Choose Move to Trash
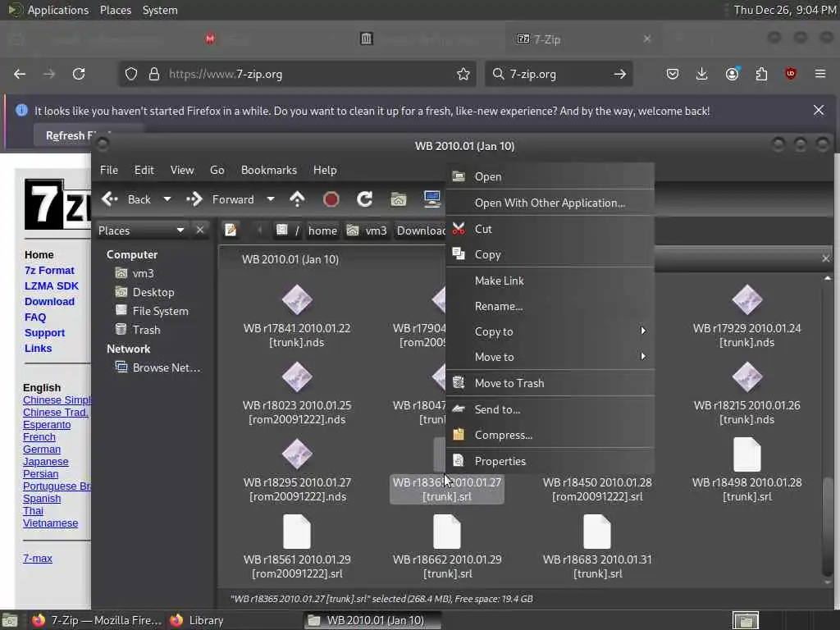The image size is (840, 630). (x=550, y=383)
